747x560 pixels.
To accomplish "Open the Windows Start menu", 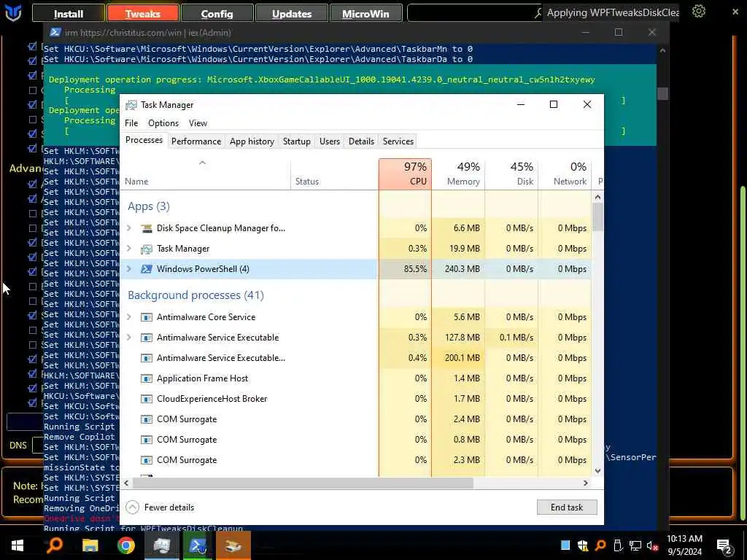I will [18, 545].
